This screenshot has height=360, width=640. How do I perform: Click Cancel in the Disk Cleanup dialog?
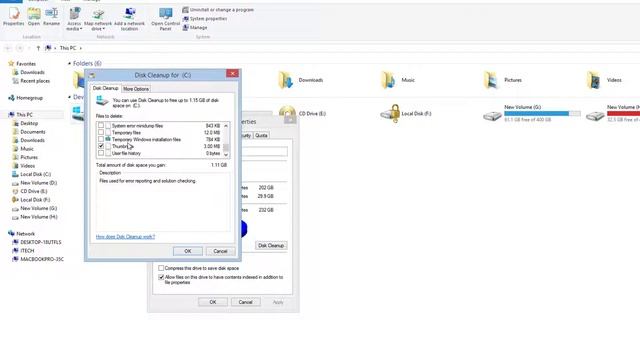(x=220, y=251)
